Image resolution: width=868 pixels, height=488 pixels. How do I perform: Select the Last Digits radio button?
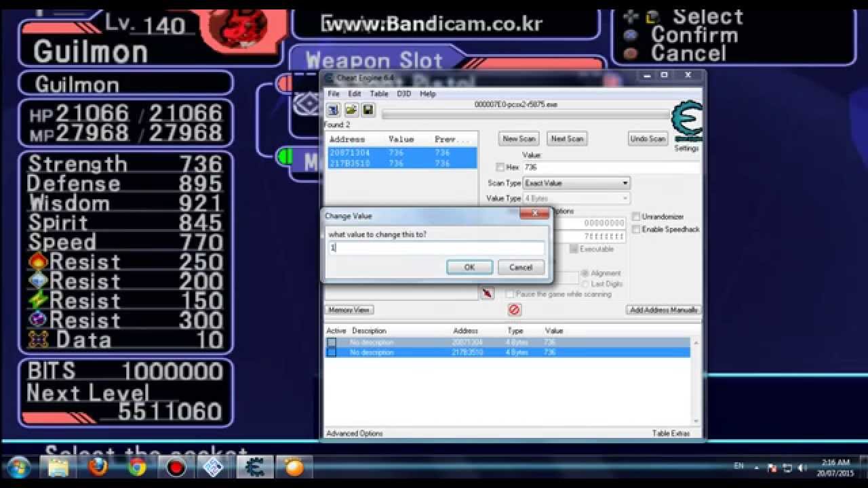pos(585,284)
